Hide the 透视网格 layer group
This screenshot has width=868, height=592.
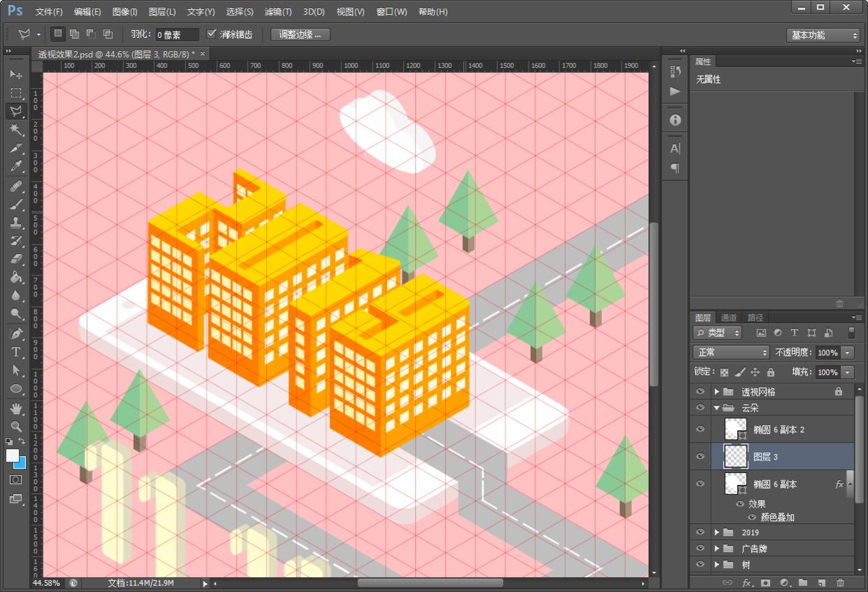700,392
